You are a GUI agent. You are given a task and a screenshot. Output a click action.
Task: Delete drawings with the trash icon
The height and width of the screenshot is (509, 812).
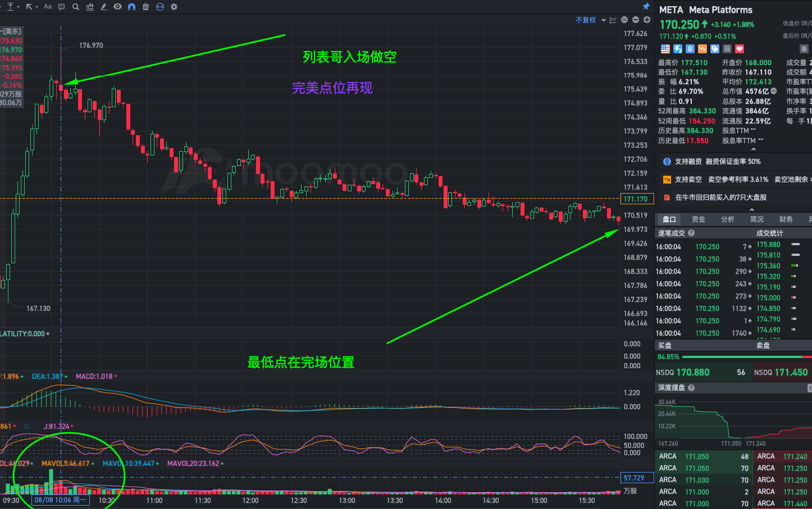(x=145, y=7)
